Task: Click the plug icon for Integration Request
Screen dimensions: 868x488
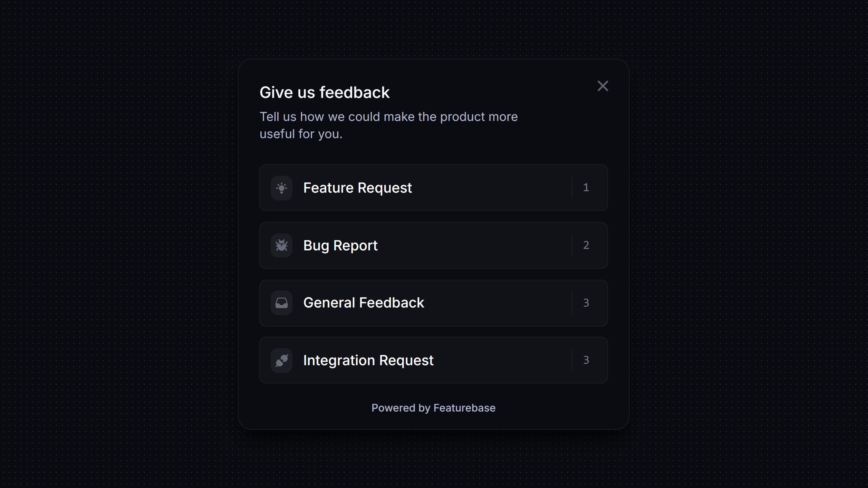Action: (x=282, y=360)
